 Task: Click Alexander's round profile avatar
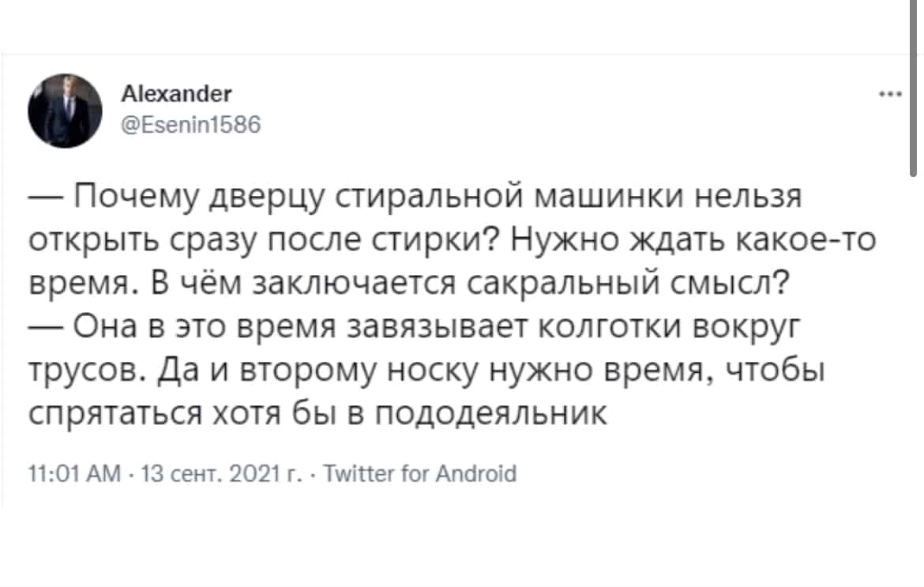(65, 111)
